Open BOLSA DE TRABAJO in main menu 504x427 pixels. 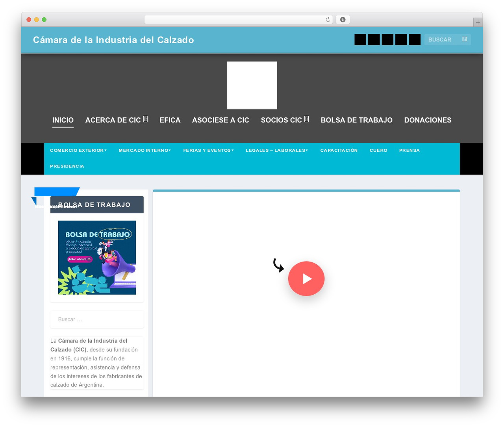(357, 120)
